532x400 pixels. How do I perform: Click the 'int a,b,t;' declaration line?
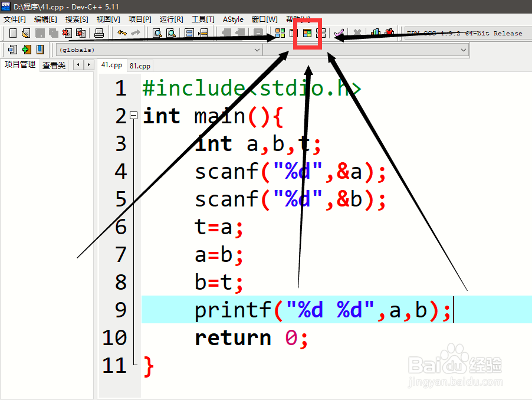tap(258, 144)
